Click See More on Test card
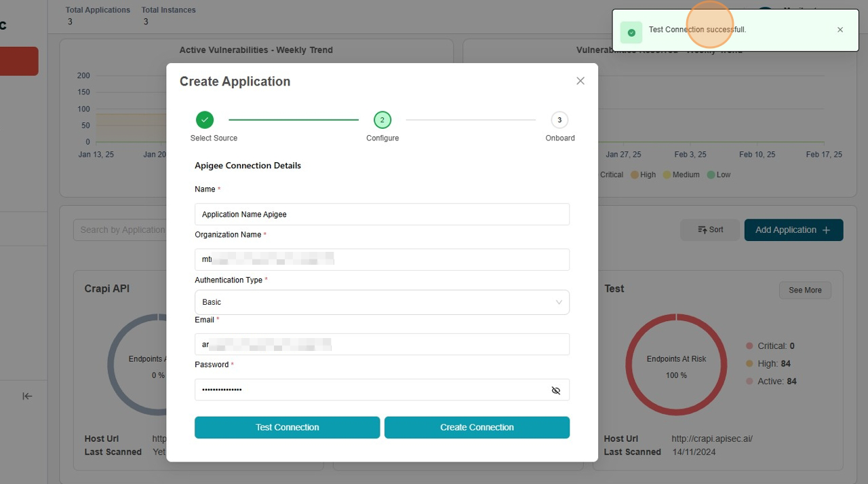 coord(804,291)
